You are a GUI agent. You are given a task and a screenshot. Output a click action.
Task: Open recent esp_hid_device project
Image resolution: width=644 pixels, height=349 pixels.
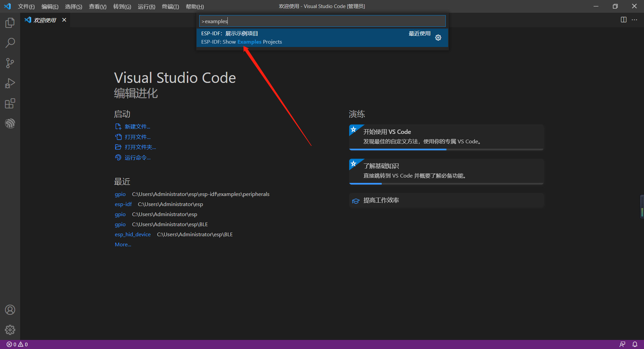coord(132,234)
